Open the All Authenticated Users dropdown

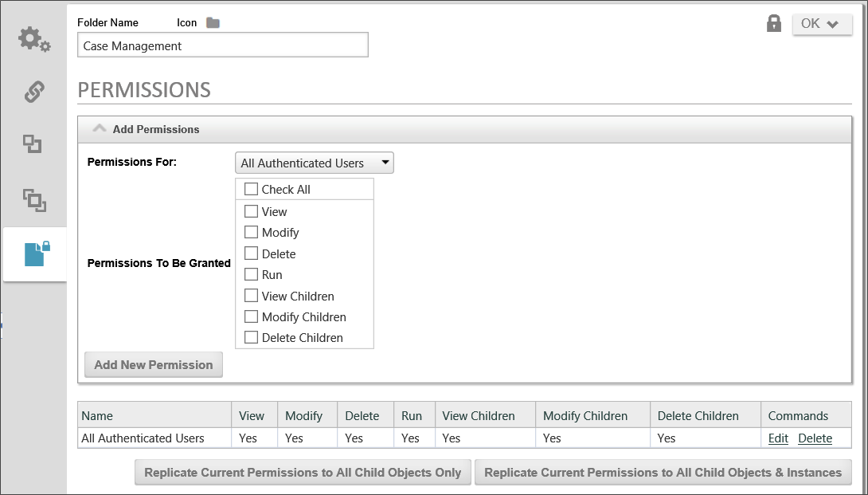pyautogui.click(x=315, y=163)
